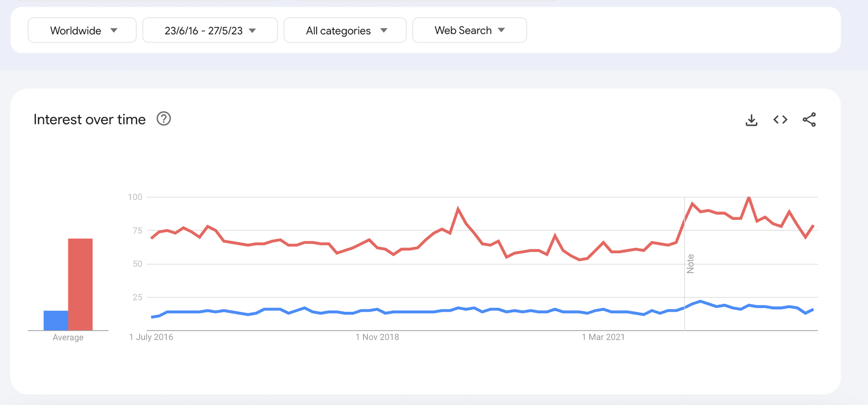The height and width of the screenshot is (405, 868).
Task: Click the Interest over time heading
Action: pos(90,119)
